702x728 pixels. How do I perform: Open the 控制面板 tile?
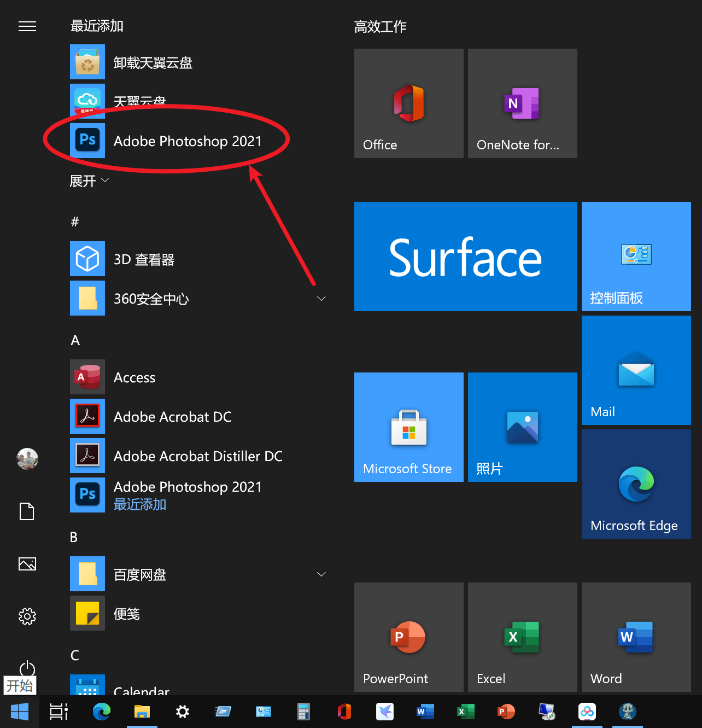coord(636,257)
